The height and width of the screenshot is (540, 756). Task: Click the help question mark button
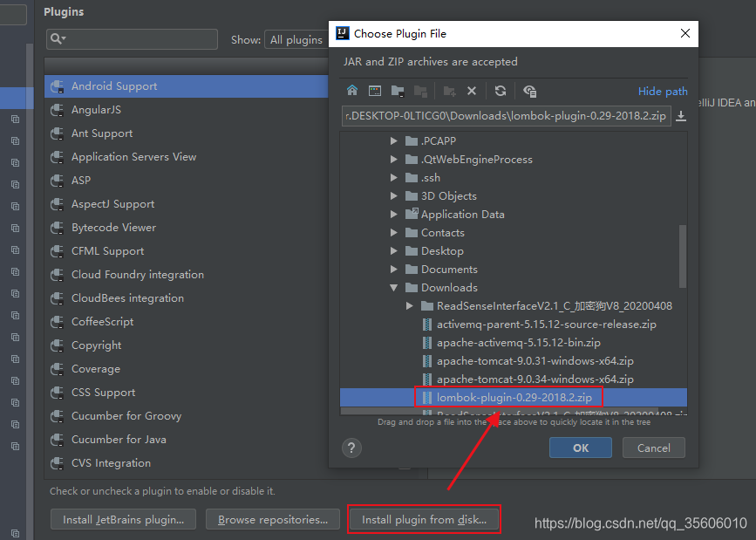click(351, 448)
